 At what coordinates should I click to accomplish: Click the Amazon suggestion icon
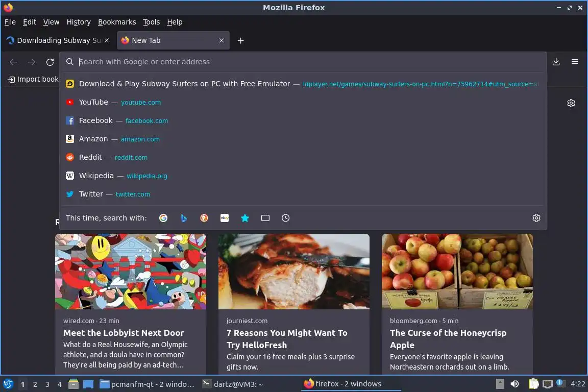click(70, 139)
